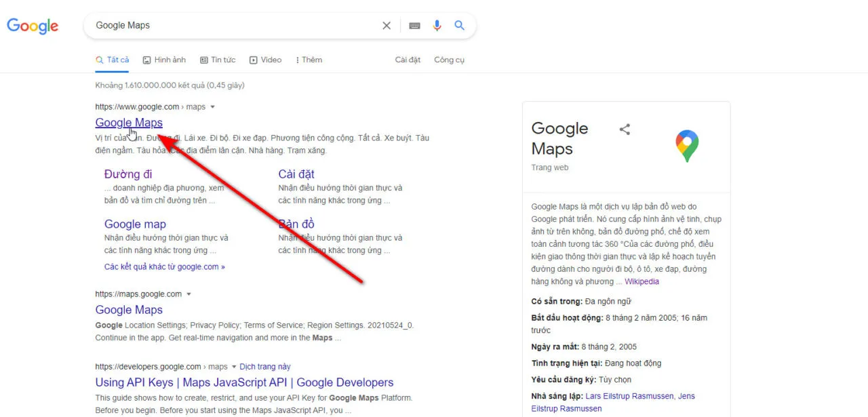
Task: Open Using API Keys Maps JavaScript result
Action: [244, 382]
